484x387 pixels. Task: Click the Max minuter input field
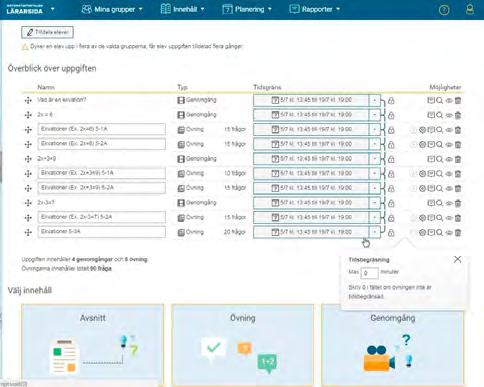click(369, 273)
